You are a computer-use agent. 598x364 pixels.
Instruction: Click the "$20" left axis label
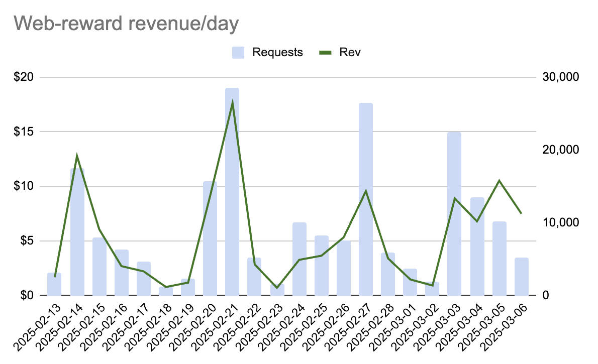pos(24,77)
